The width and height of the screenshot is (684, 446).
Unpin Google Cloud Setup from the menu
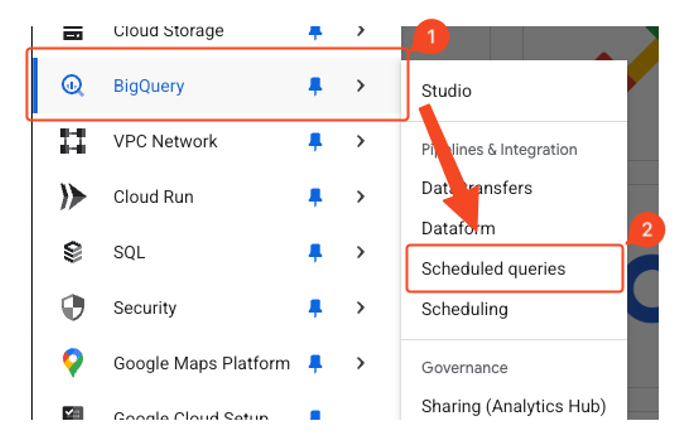pyautogui.click(x=315, y=415)
